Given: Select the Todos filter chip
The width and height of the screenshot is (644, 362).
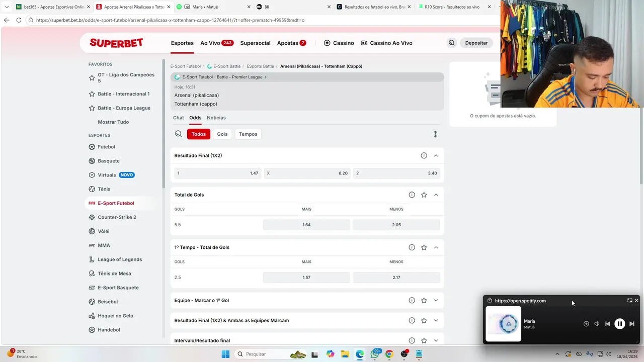Looking at the screenshot, I should pos(199,134).
